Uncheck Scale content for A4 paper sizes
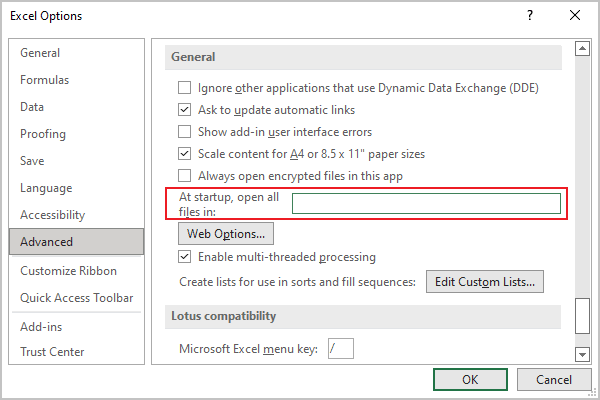Screen dimensions: 600x400 point(184,154)
